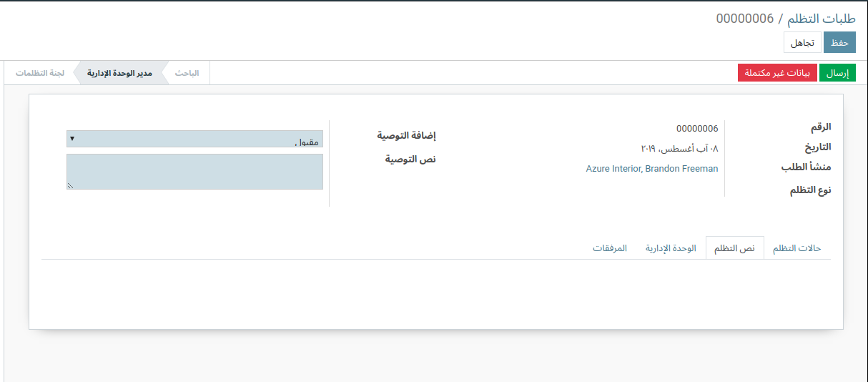Screen dimensions: 868x382
Task: Click the record number 00000006 field value
Action: click(696, 129)
